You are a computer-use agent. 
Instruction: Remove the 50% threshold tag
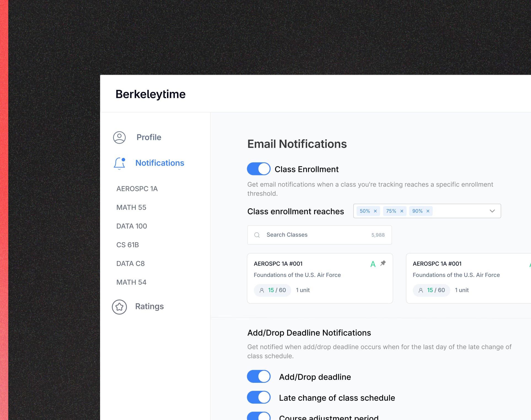tap(375, 211)
